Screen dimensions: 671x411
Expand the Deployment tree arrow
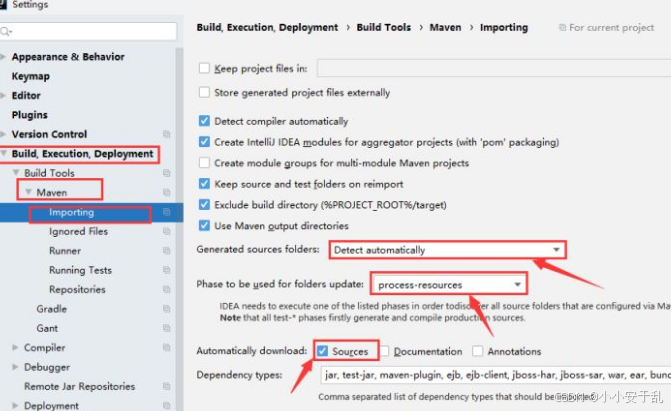pos(15,405)
